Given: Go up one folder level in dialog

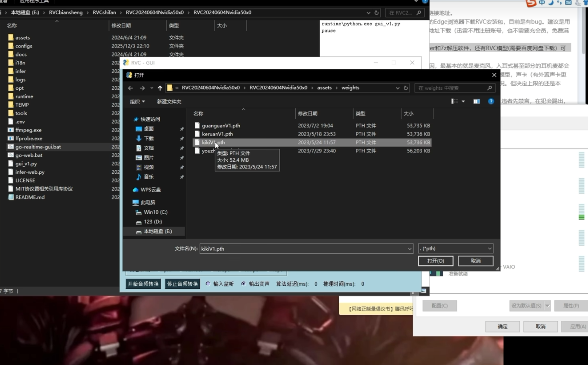Looking at the screenshot, I should tap(160, 88).
